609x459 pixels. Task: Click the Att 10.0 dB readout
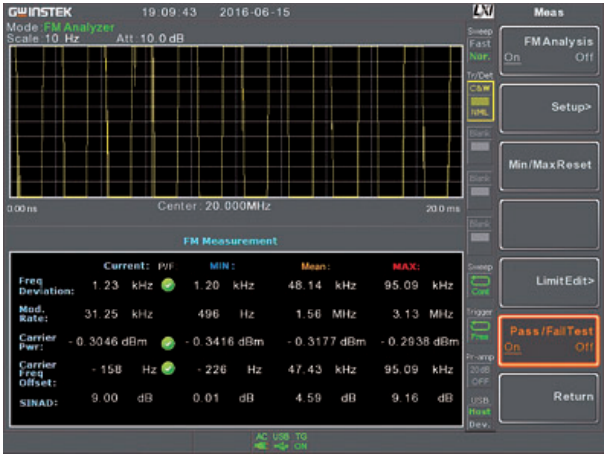pos(150,38)
